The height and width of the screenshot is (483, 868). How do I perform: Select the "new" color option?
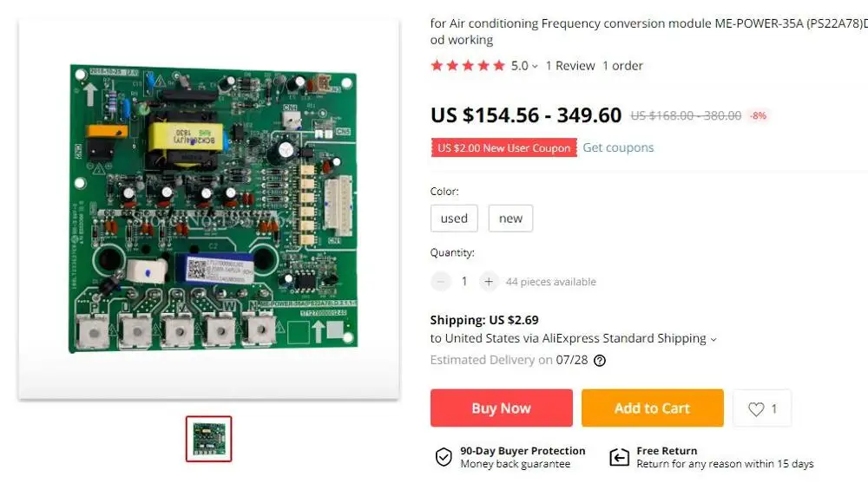510,219
